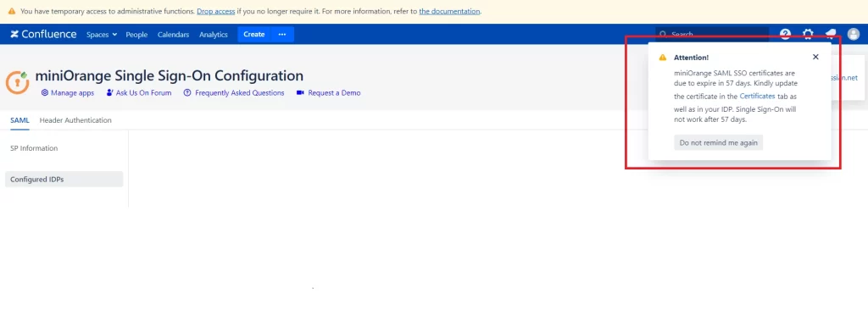
Task: Click the Request a Demo link
Action: (x=329, y=93)
